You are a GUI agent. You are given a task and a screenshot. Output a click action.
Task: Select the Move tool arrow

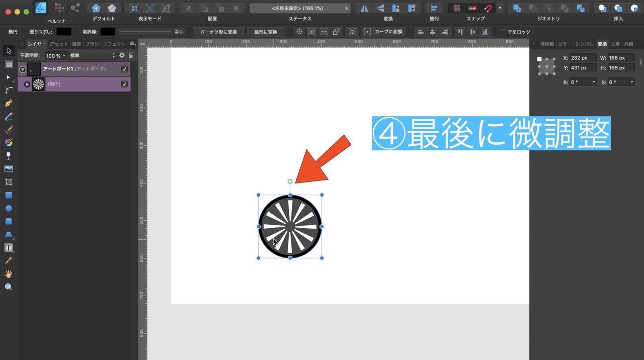click(9, 51)
